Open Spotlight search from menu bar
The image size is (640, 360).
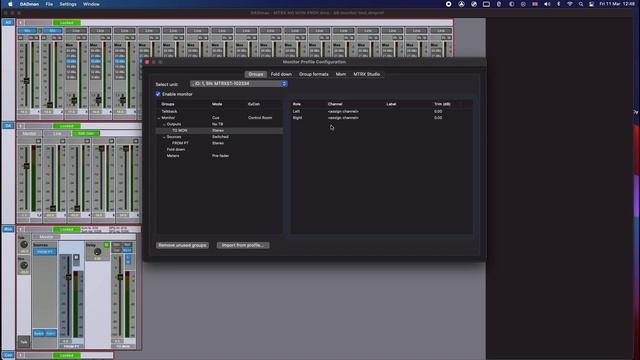581,4
